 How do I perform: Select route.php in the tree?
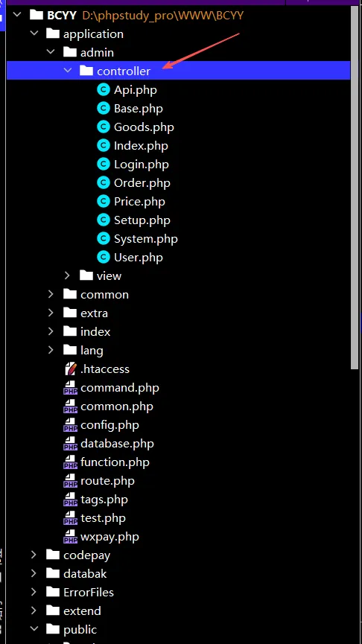108,480
